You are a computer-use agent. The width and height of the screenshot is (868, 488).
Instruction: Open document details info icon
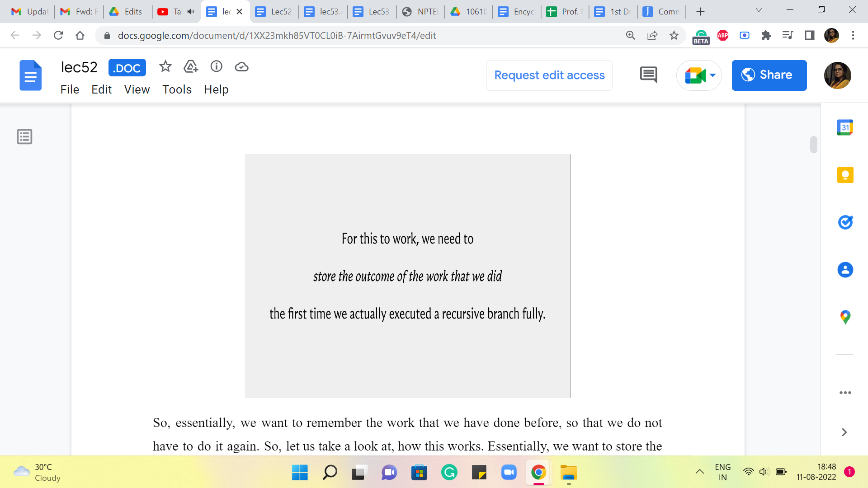click(217, 67)
